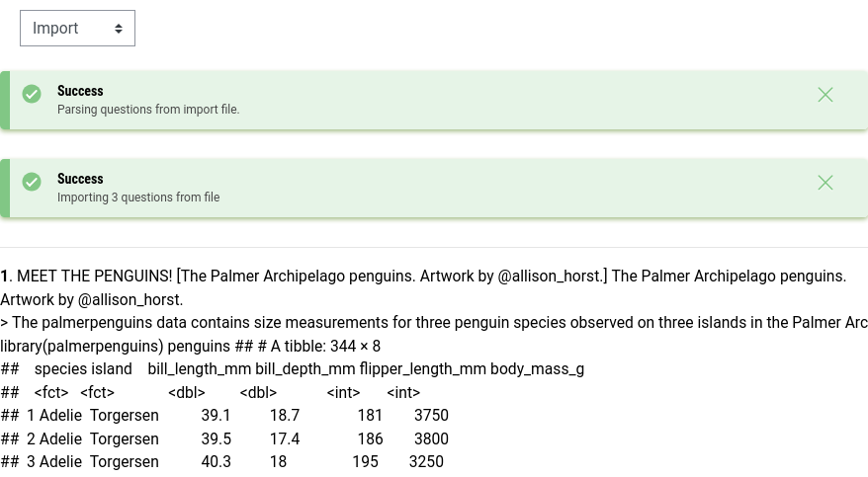
Task: Click the Success heading above 'Parsing questions'
Action: click(x=80, y=91)
